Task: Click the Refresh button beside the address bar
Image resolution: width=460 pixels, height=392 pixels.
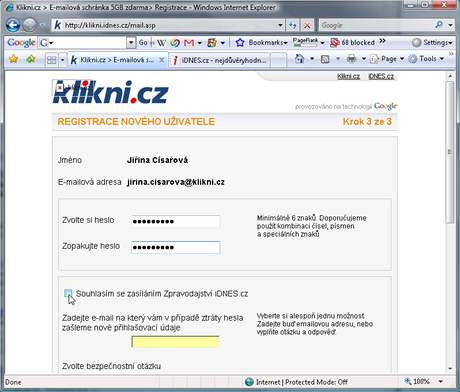Action: coord(293,25)
